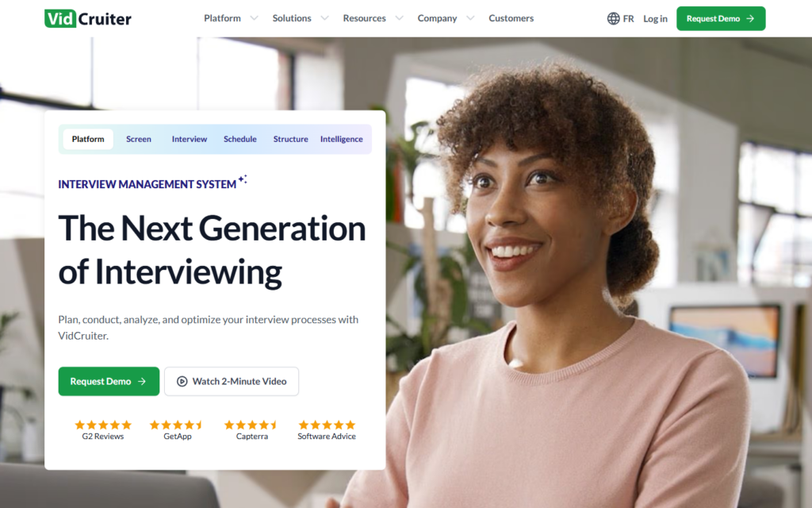Click the Capterra star rating
This screenshot has height=508, width=812.
click(x=251, y=425)
